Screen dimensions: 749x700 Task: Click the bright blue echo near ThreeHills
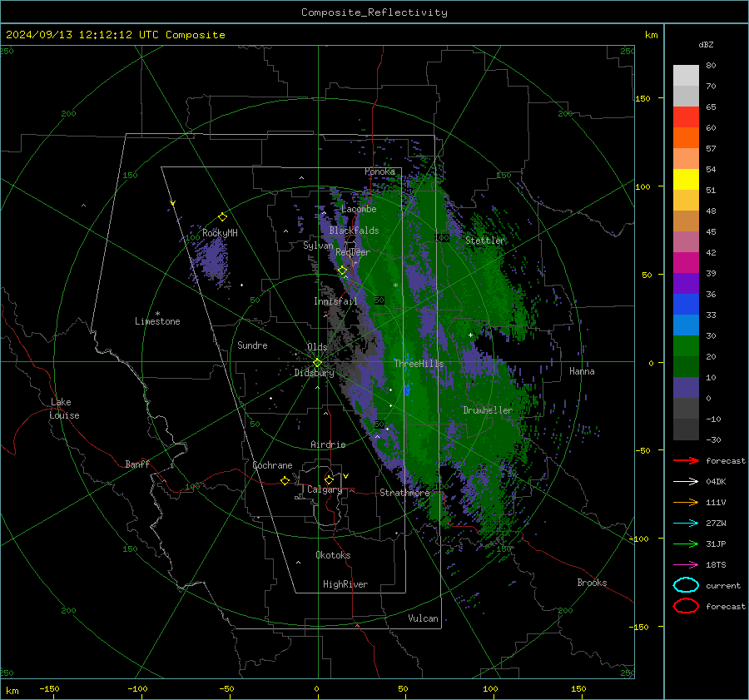[x=407, y=390]
